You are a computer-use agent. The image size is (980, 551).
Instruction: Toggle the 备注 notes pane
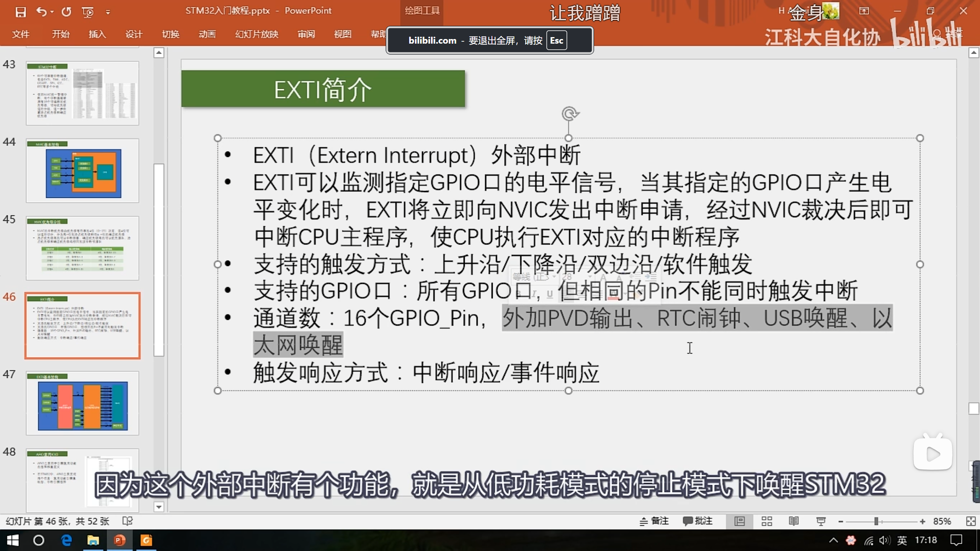654,521
